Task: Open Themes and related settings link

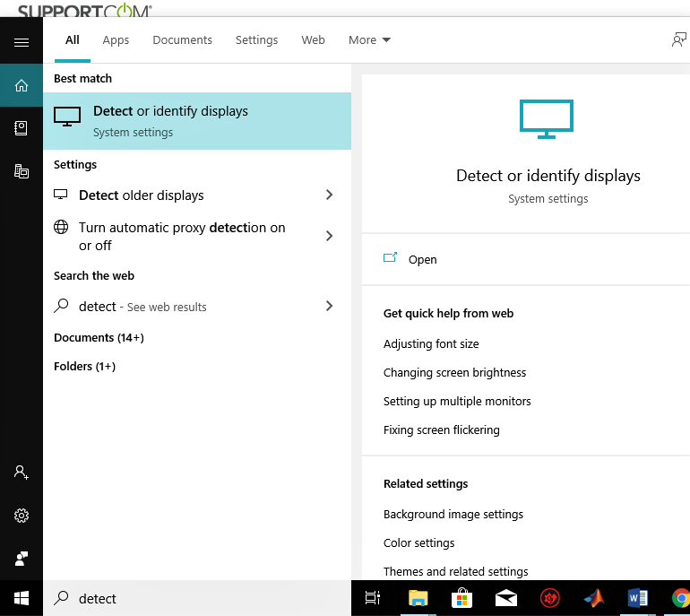Action: pos(455,571)
